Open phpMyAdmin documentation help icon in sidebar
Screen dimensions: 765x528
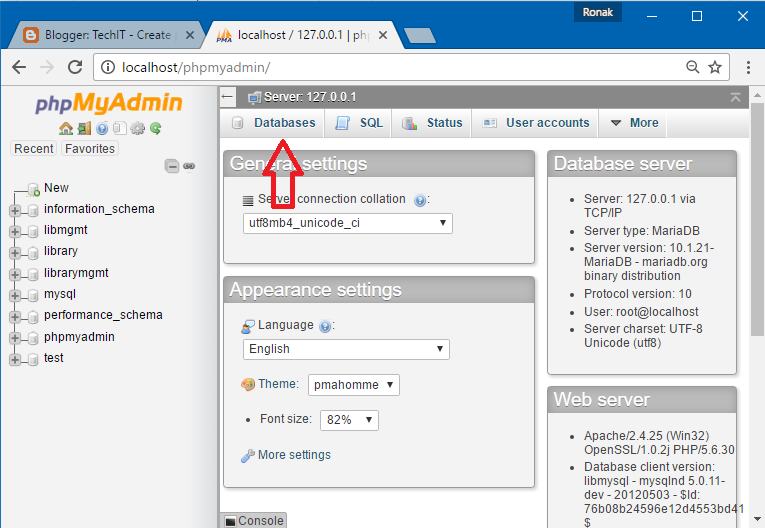102,128
